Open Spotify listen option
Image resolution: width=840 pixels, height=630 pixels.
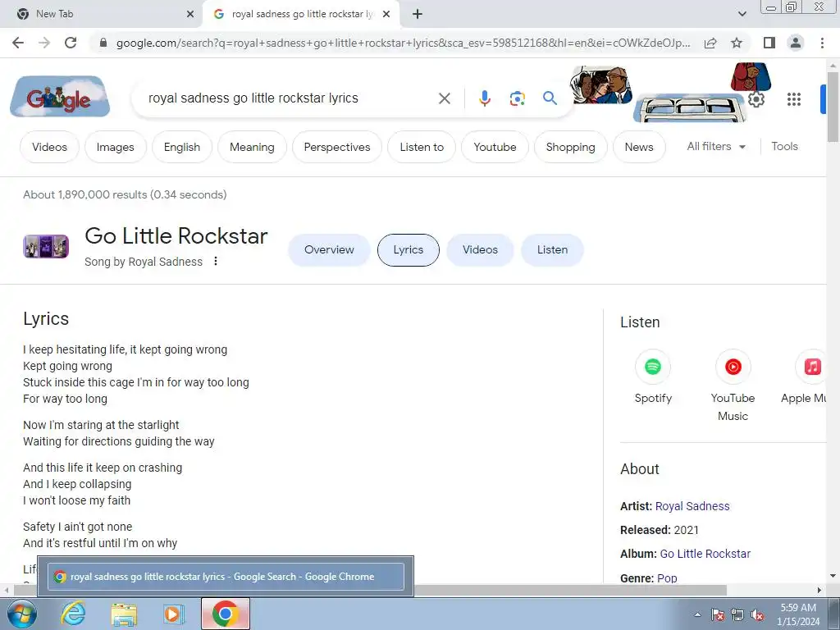coord(652,377)
